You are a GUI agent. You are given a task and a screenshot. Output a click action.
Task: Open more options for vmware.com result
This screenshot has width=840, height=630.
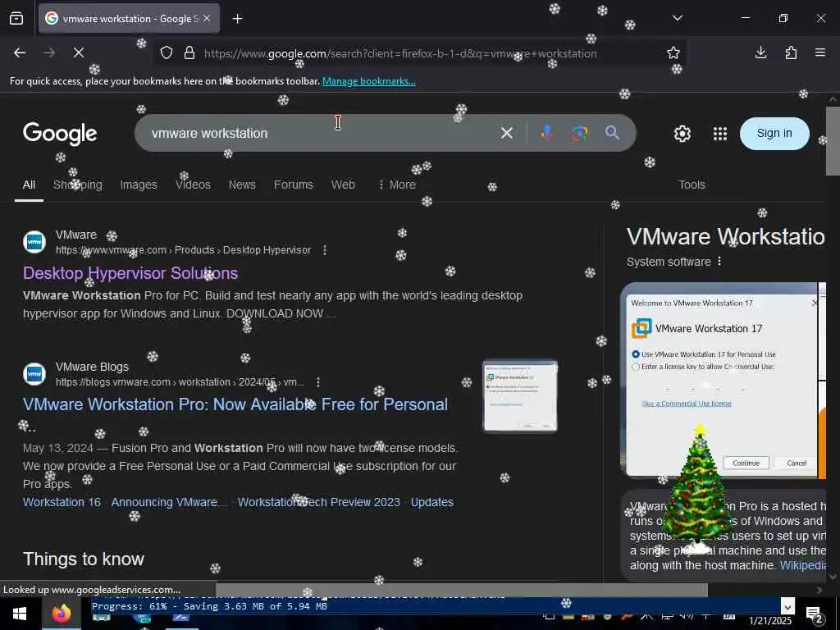(x=325, y=250)
